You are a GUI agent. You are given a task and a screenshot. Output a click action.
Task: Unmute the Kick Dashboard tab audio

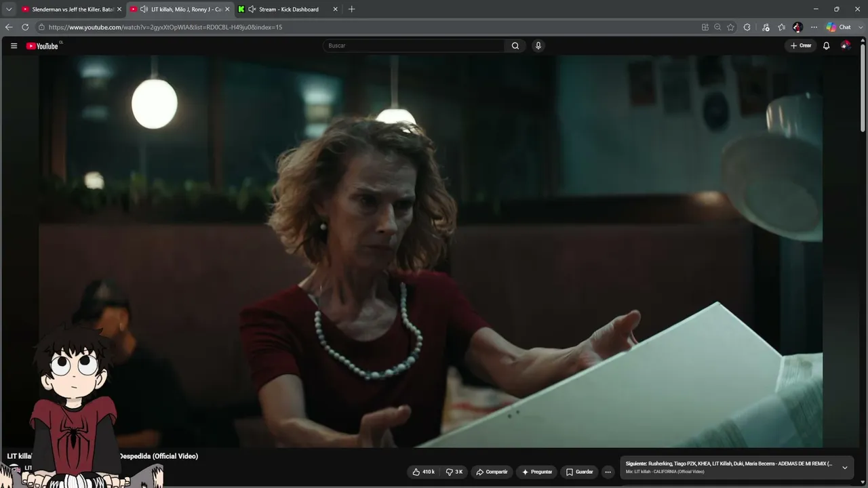(252, 9)
